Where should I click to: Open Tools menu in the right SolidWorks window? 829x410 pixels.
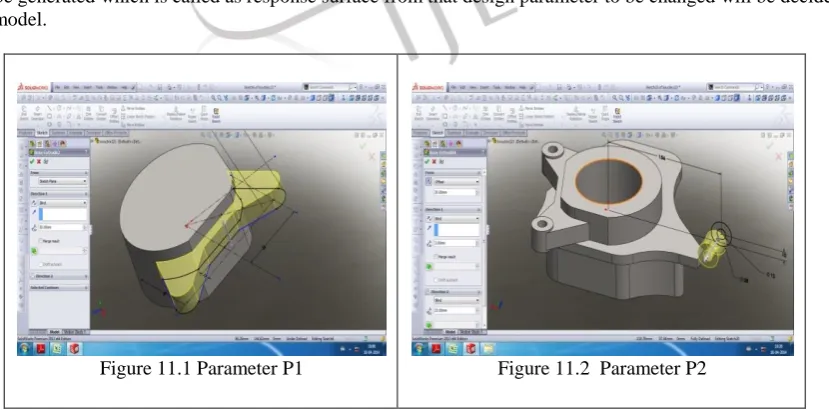(496, 87)
